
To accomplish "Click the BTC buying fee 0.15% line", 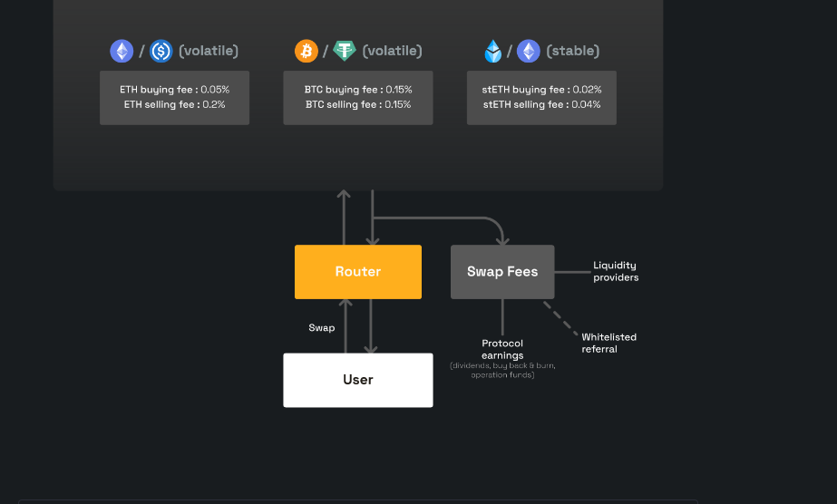I will click(x=358, y=90).
